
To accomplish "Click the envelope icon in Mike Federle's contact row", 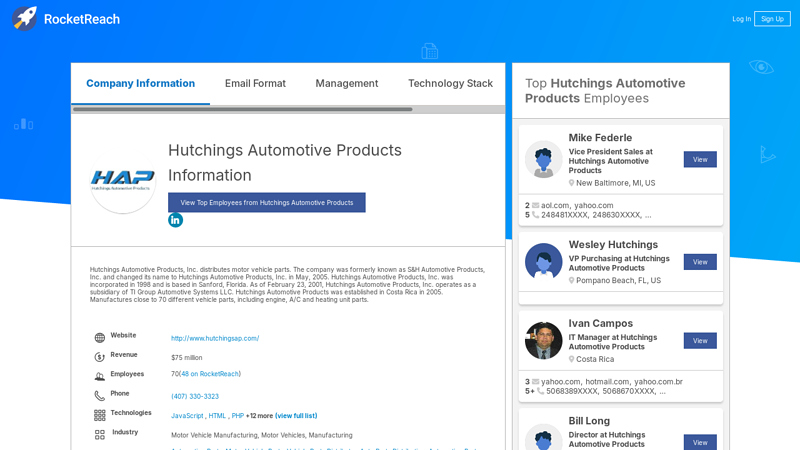I will click(x=536, y=205).
